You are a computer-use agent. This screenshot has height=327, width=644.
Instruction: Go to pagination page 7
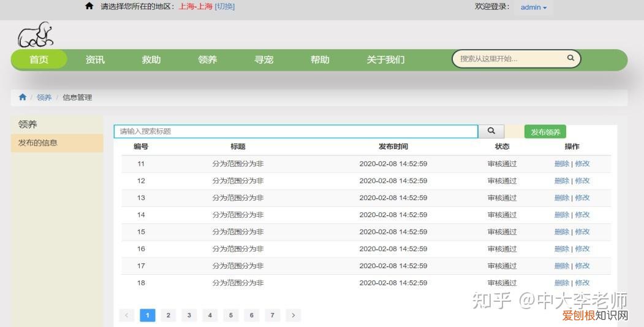point(272,315)
